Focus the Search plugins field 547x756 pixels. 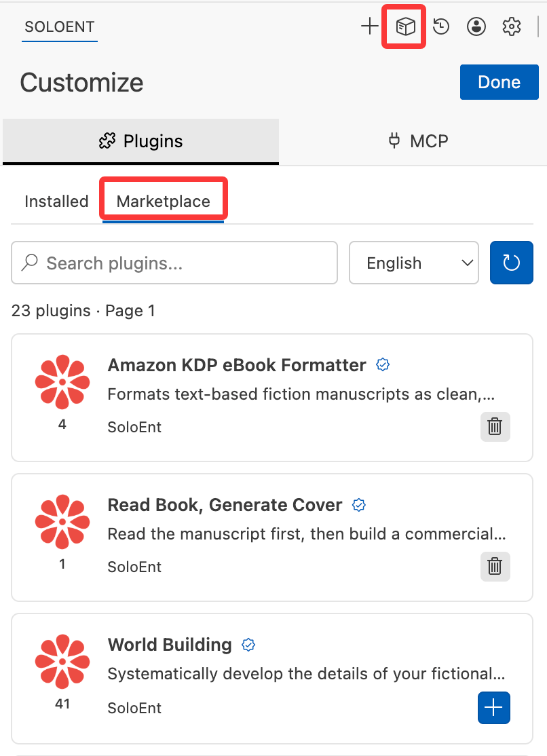174,263
